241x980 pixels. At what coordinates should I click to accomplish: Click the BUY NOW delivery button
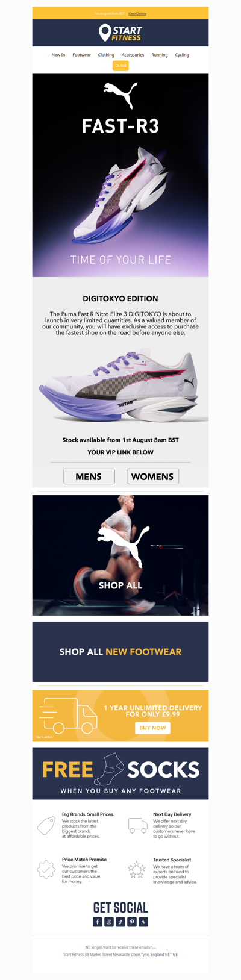point(152,728)
